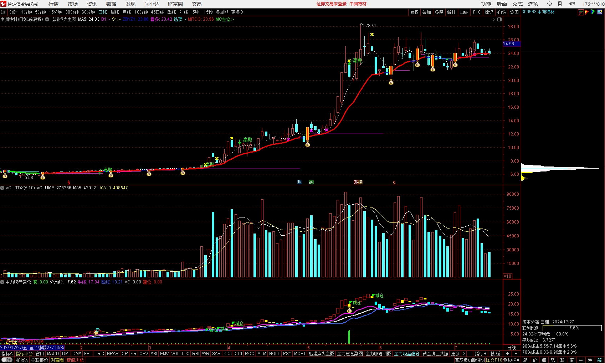Click 普及版功能说明 link
This screenshot has width=605, height=364.
pos(470,360)
